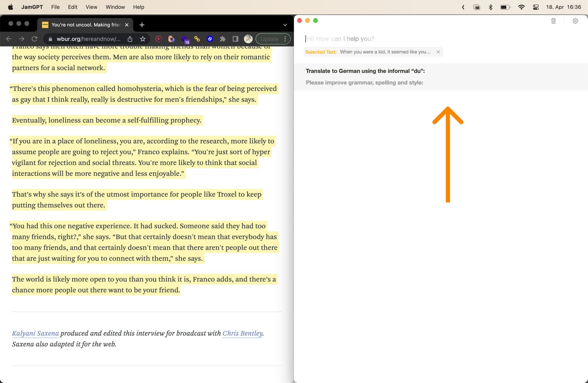Click the red circular extension icon
This screenshot has height=383, width=588.
pyautogui.click(x=159, y=39)
